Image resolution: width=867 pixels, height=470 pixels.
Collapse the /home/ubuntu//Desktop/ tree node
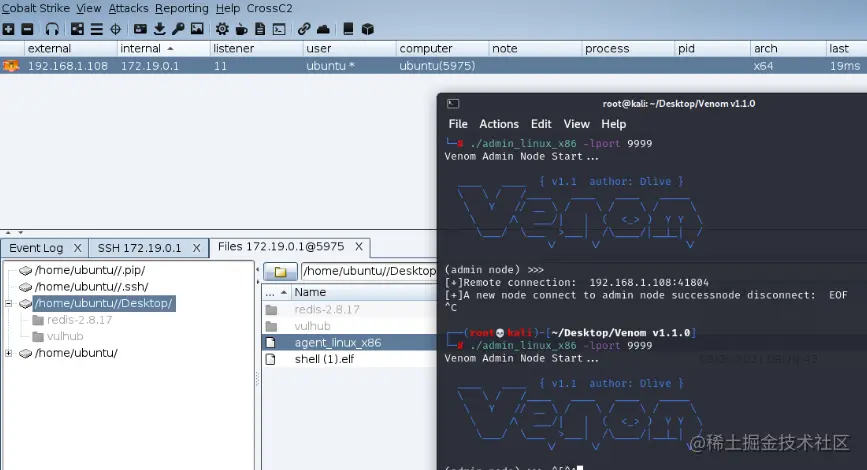(x=8, y=303)
